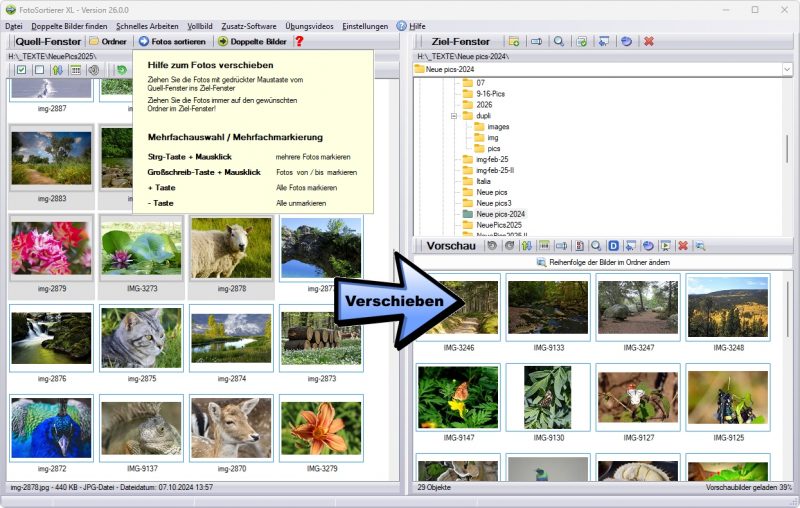The width and height of the screenshot is (800, 508).
Task: Click magnifier search icon in Ziel-Fenster toolbar
Action: tap(559, 41)
